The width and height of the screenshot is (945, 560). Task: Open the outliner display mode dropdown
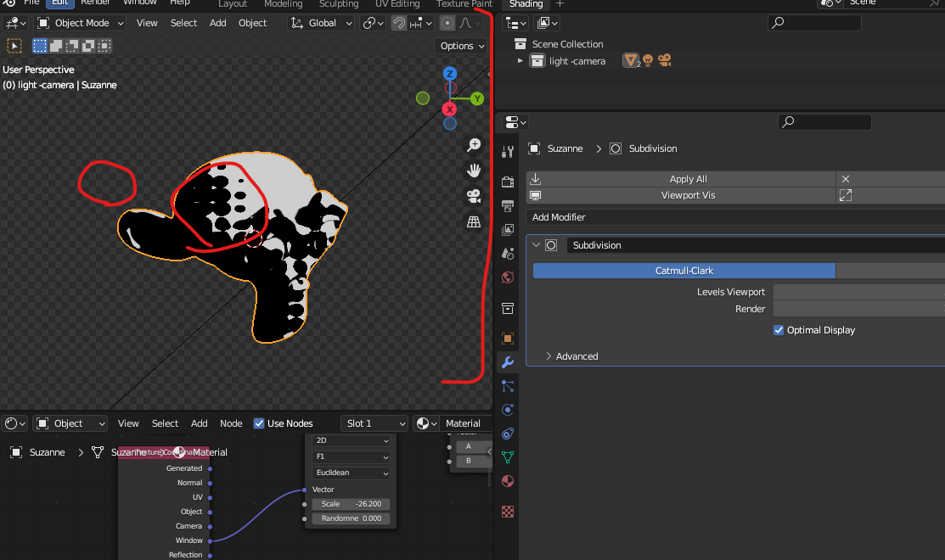click(516, 23)
